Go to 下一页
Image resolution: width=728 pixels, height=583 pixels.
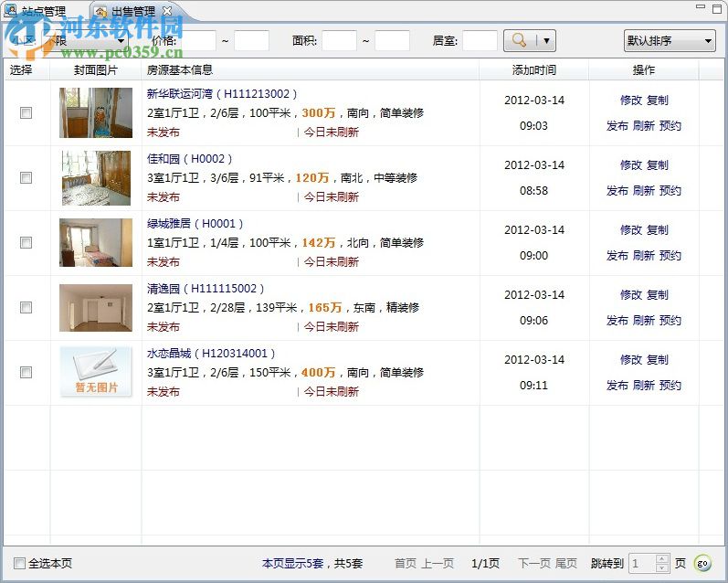pos(534,564)
